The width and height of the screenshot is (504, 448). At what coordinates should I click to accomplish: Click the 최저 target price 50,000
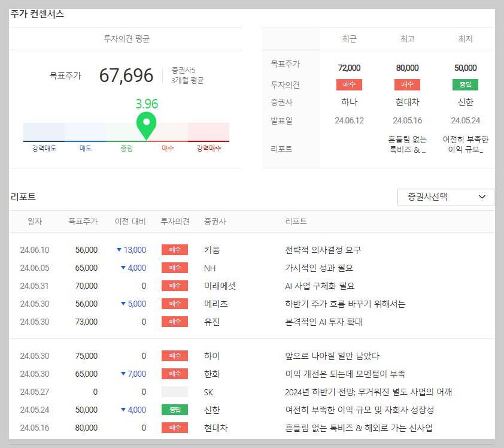466,68
